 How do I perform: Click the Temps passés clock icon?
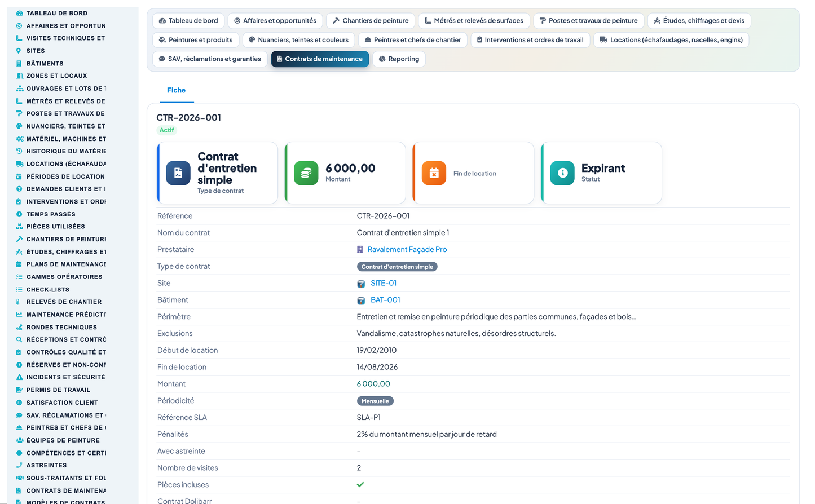pyautogui.click(x=19, y=214)
